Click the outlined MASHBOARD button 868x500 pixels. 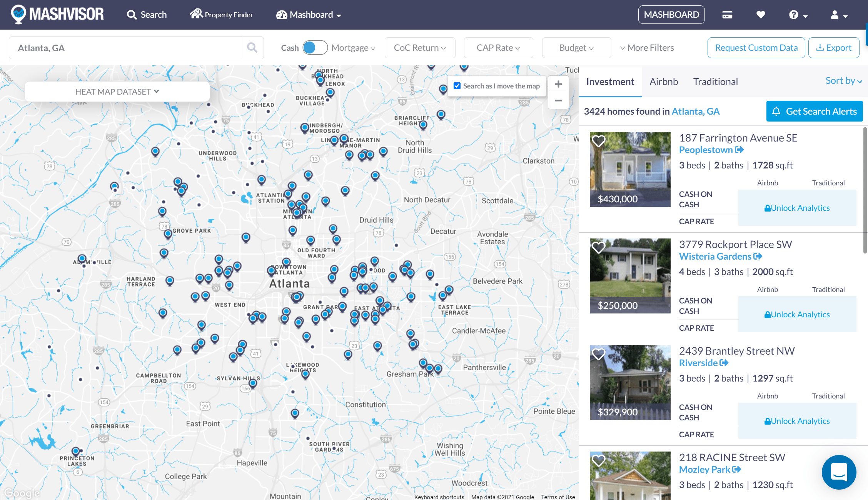point(671,15)
